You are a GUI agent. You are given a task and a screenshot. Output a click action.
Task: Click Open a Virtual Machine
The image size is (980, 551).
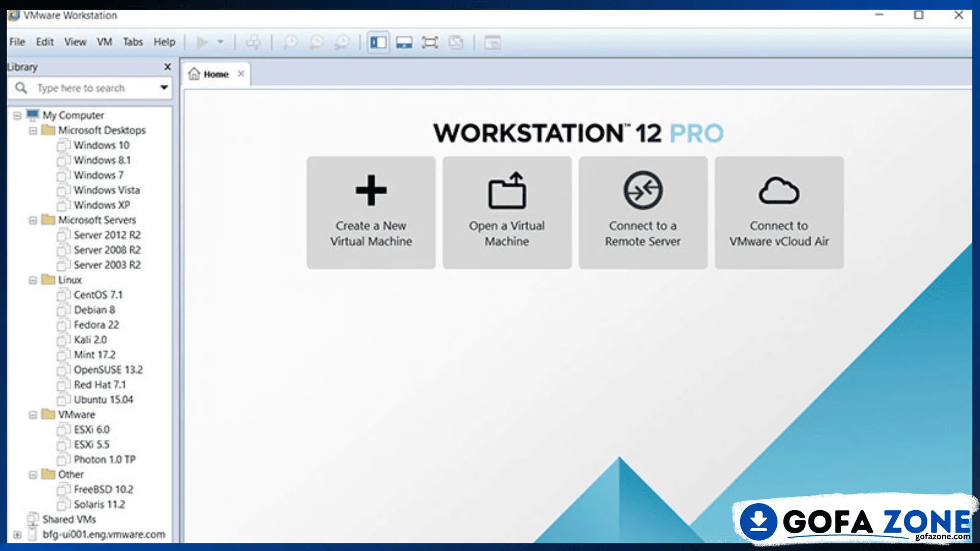[x=507, y=212]
